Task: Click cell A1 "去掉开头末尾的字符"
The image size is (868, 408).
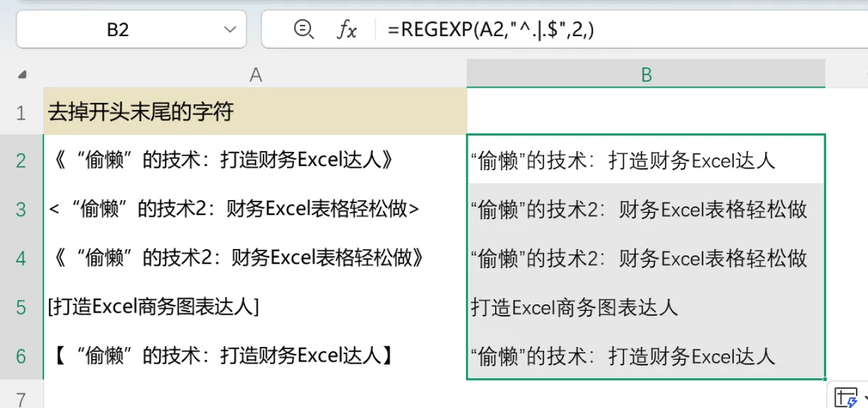Action: [x=256, y=112]
